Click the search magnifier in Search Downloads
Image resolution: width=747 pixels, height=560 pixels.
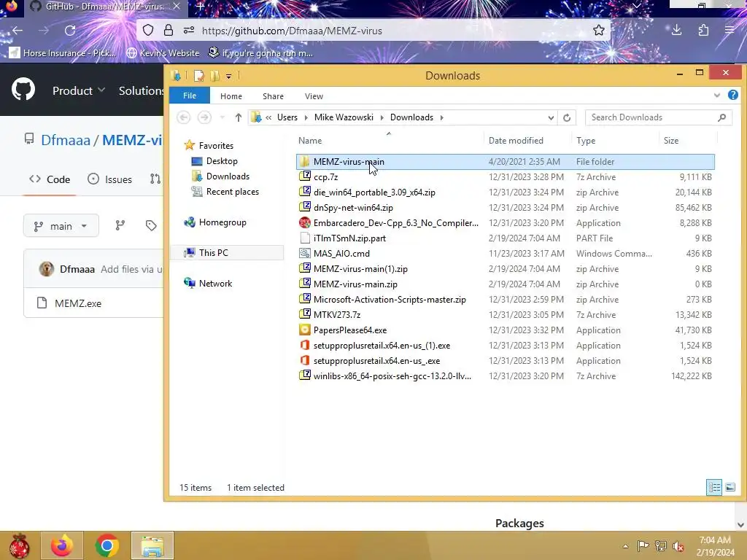(721, 117)
